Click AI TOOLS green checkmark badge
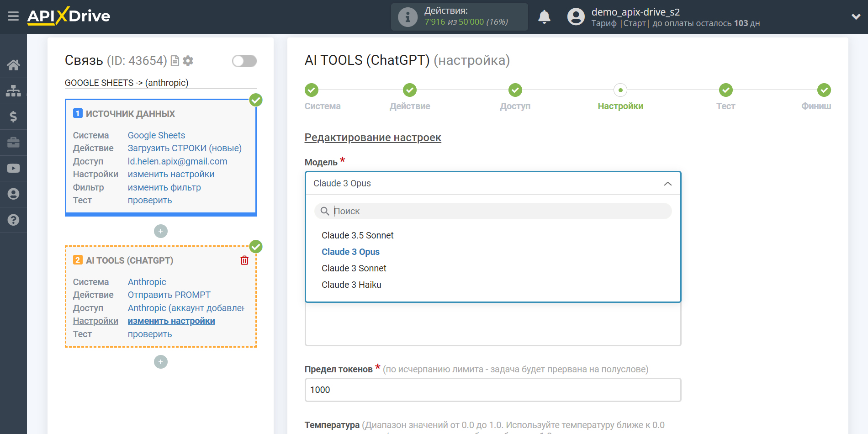The image size is (868, 434). coord(256,247)
